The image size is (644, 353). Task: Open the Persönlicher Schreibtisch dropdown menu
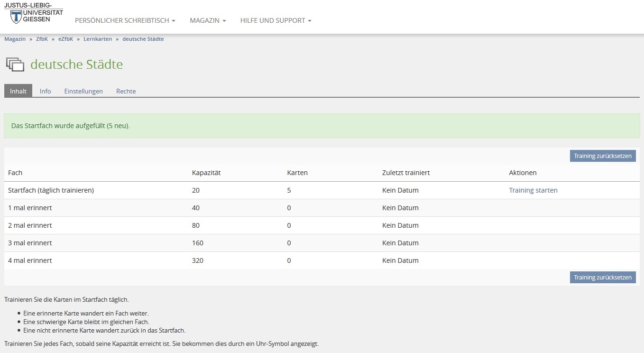point(125,21)
